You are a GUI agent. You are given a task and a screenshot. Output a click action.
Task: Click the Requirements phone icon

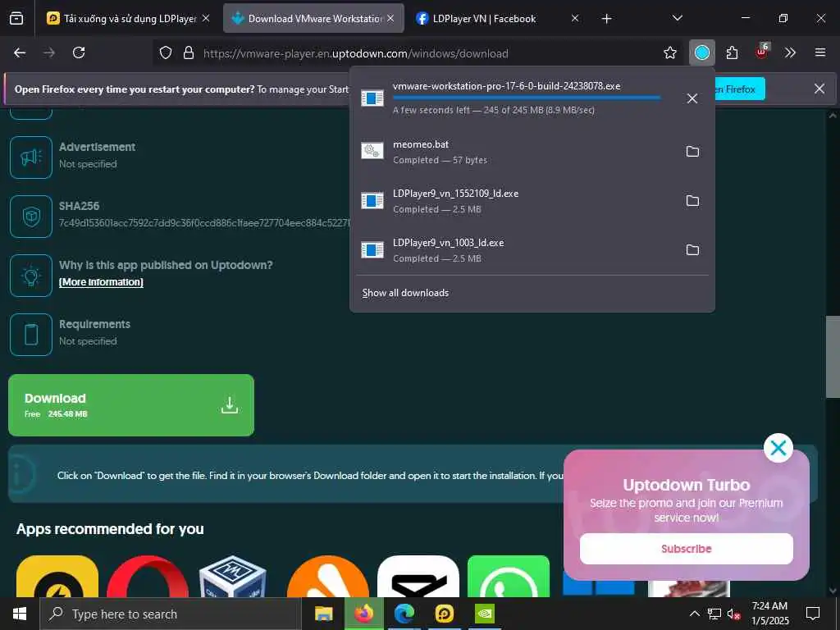(31, 335)
